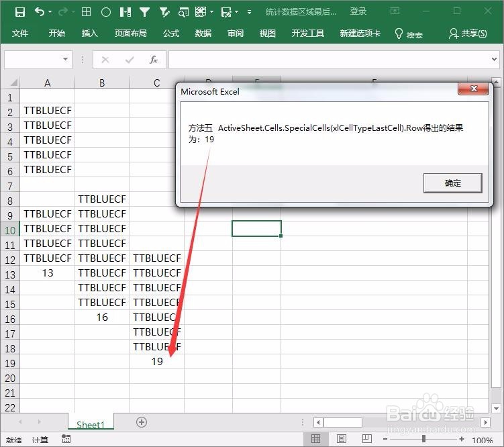Click the next sheet navigation arrow
Image resolution: width=504 pixels, height=447 pixels.
(x=39, y=421)
